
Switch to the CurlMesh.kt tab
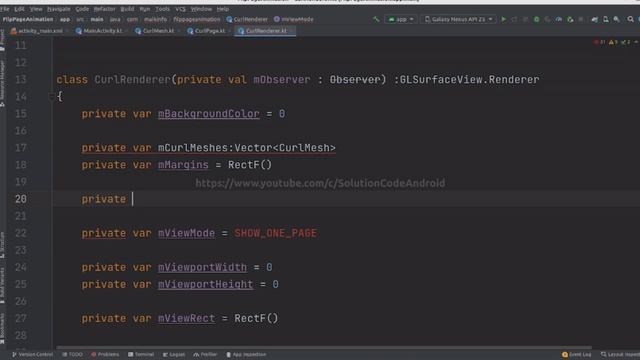click(155, 31)
